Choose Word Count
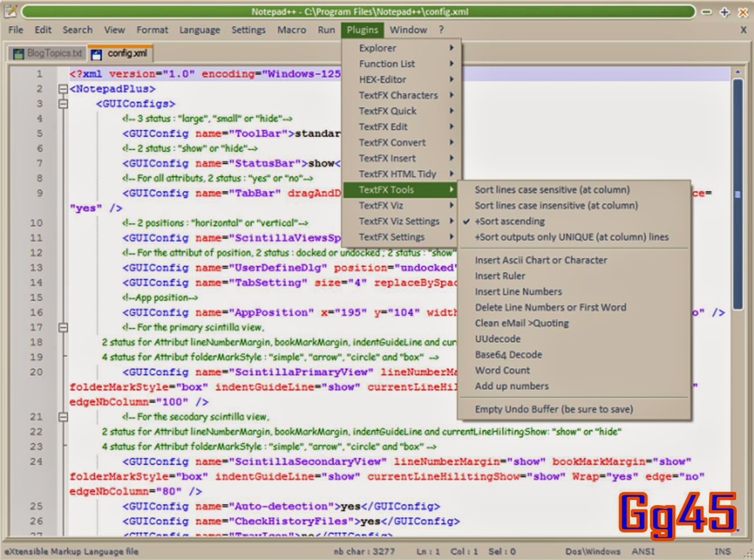The width and height of the screenshot is (754, 560). click(x=574, y=371)
